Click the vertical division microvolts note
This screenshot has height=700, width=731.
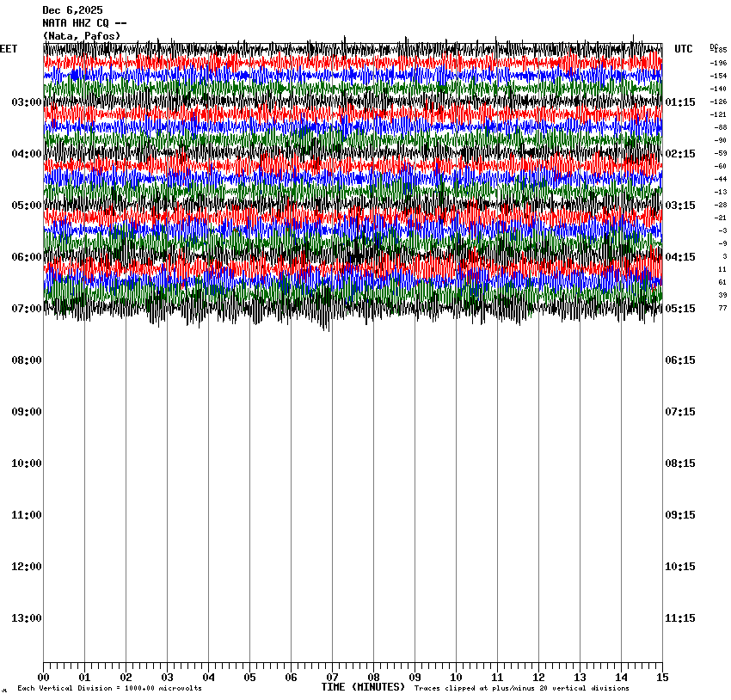click(109, 688)
